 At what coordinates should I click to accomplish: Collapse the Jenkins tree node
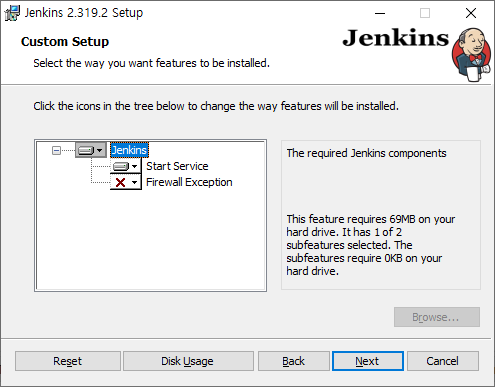pyautogui.click(x=56, y=151)
